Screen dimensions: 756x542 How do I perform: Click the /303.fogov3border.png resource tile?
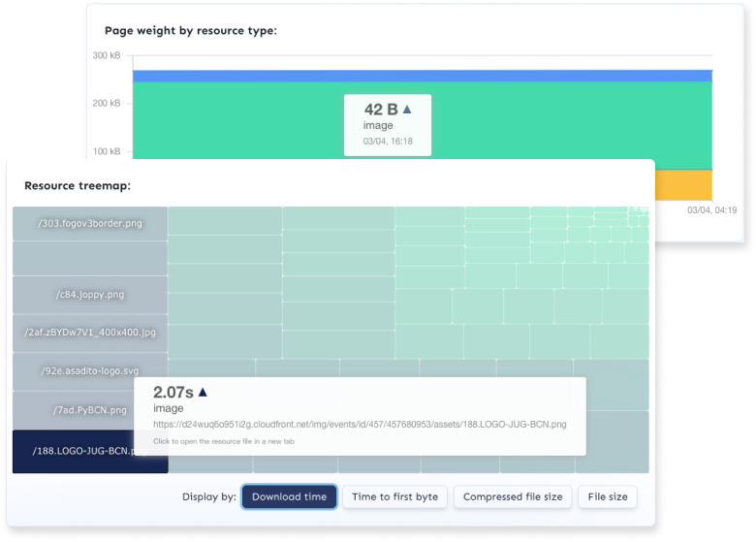coord(89,223)
